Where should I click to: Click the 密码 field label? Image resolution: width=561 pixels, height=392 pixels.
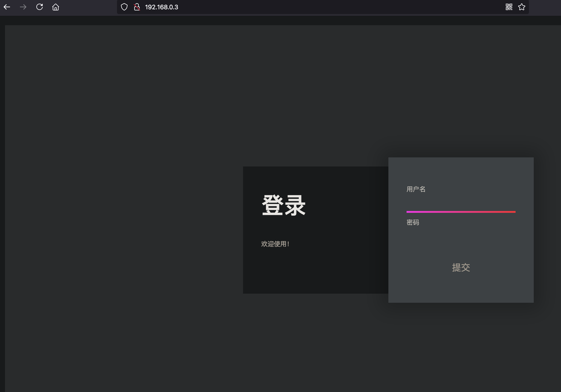pos(413,222)
